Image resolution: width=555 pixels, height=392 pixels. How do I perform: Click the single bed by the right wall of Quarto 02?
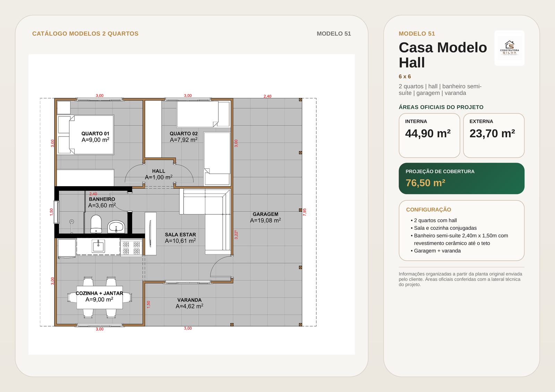pyautogui.click(x=217, y=158)
